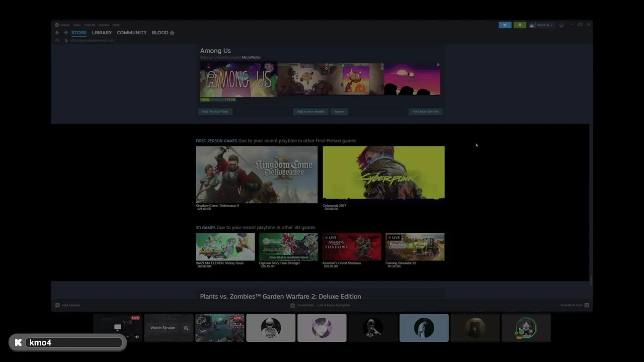Open the FIRST-PERSON GAMES category link

click(x=216, y=141)
